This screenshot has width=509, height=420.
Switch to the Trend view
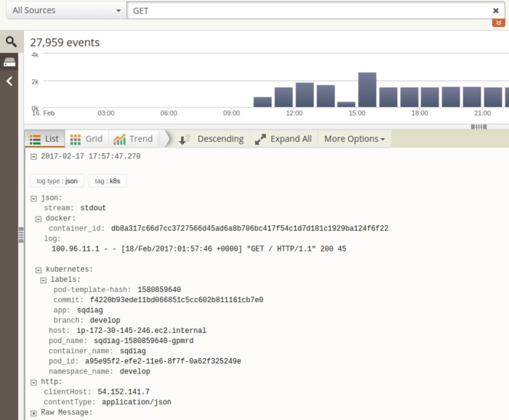[132, 139]
